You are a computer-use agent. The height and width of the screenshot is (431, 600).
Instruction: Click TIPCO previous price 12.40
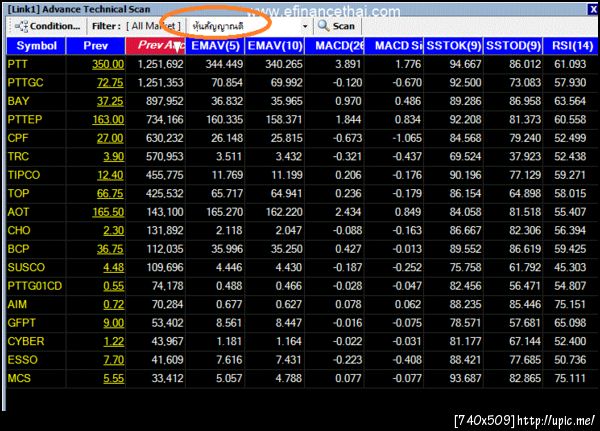(x=110, y=175)
